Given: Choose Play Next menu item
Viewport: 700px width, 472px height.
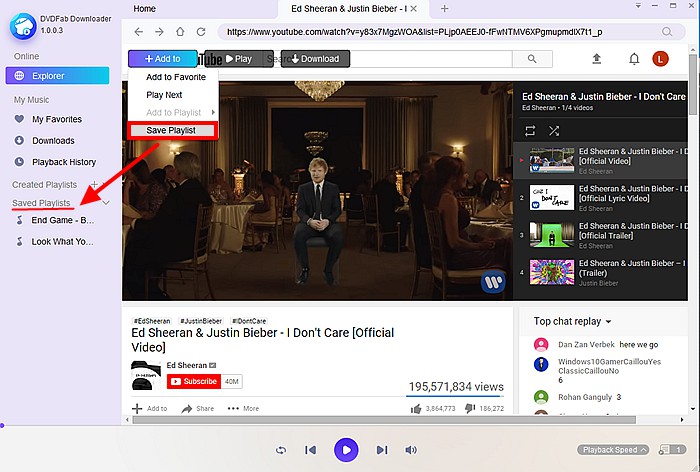Looking at the screenshot, I should [x=164, y=95].
